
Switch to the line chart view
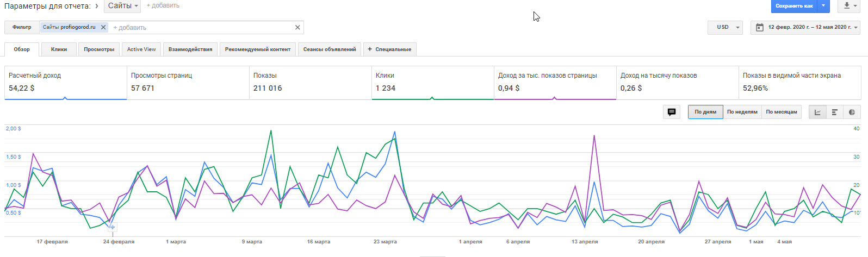click(x=817, y=112)
